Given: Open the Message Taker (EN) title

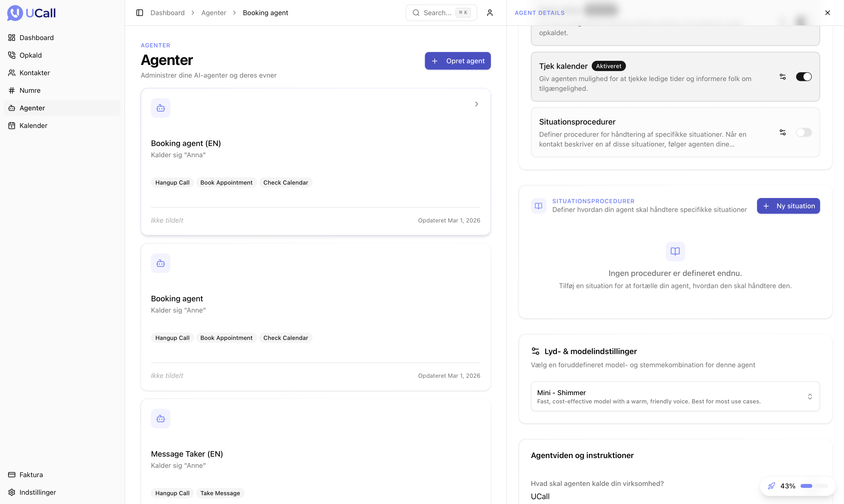Looking at the screenshot, I should 187,454.
